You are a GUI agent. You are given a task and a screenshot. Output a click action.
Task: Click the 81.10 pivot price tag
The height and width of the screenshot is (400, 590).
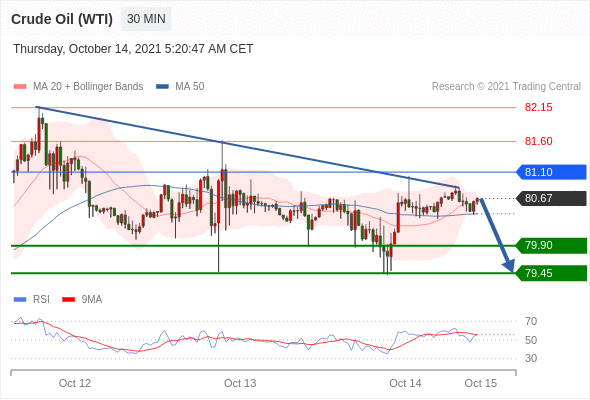[x=551, y=172]
